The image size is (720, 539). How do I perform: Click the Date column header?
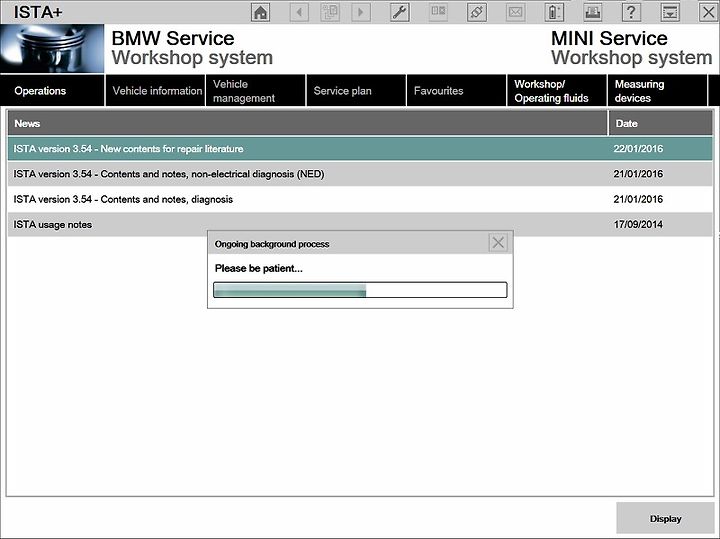661,123
